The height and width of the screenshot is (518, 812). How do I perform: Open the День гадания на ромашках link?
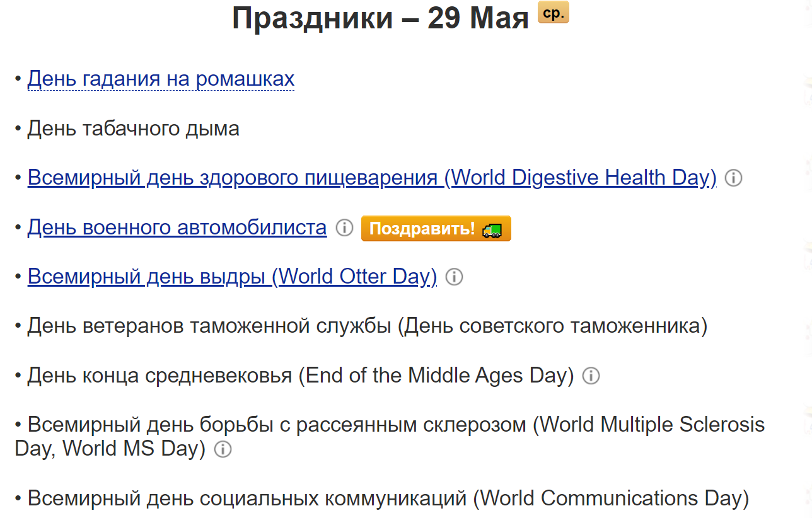point(160,78)
